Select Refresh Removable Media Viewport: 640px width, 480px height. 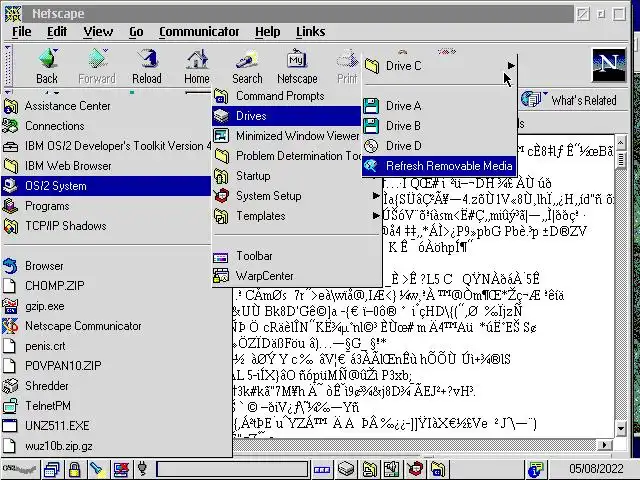(438, 166)
